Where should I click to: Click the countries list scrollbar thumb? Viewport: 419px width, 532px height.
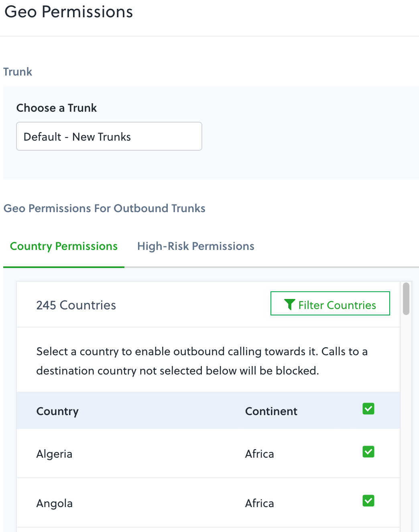[406, 299]
